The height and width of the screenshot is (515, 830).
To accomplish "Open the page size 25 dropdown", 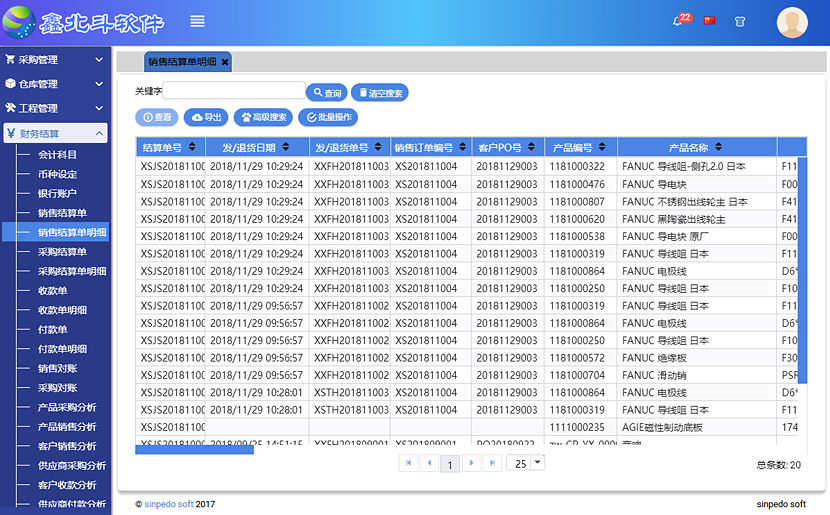I will tap(538, 462).
